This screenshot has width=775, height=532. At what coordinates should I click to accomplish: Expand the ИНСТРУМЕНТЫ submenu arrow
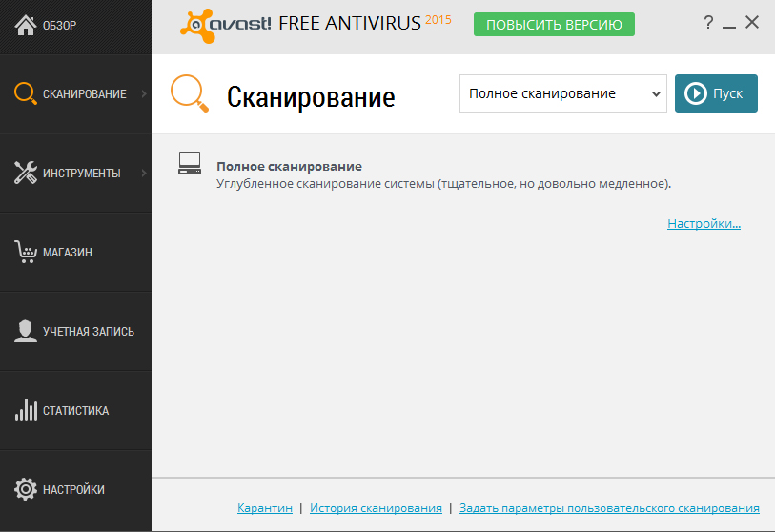click(144, 173)
